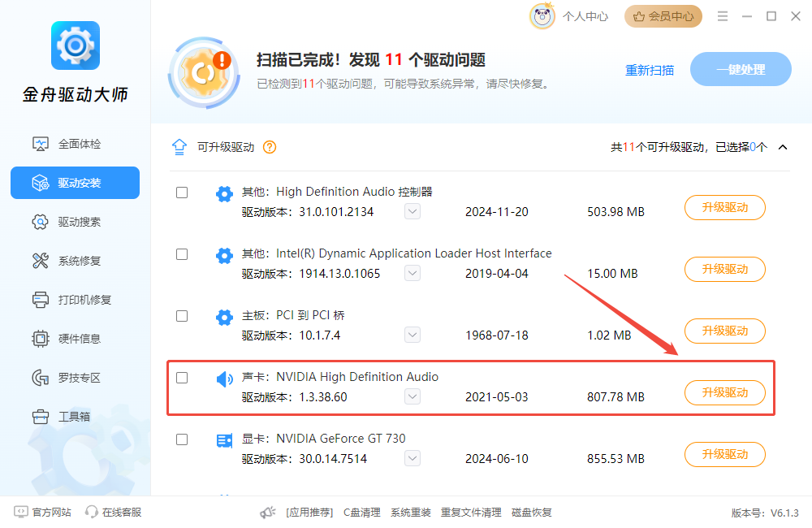The height and width of the screenshot is (528, 812).
Task: Click the 807.78 MB size value
Action: (x=615, y=397)
